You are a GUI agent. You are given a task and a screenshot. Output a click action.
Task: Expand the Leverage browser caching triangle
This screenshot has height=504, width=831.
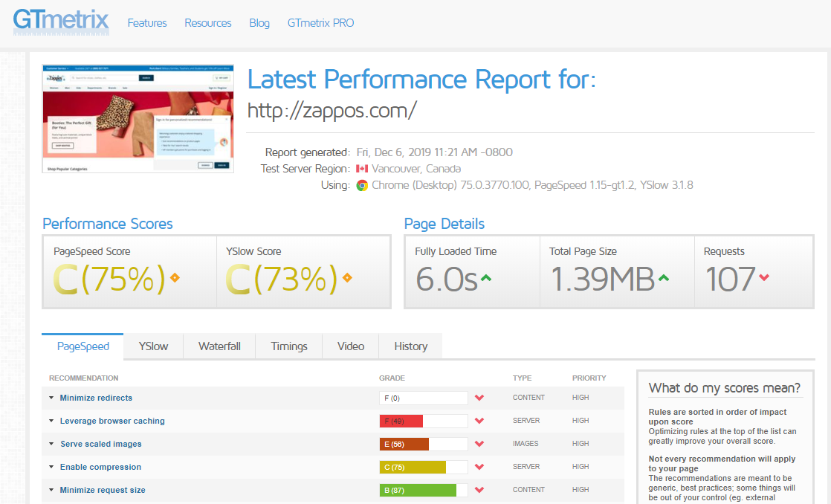pos(51,421)
